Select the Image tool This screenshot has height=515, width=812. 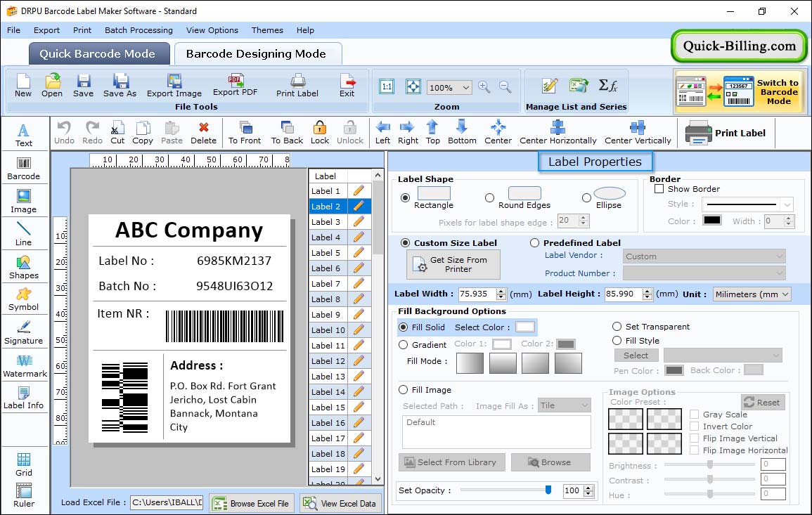(24, 202)
